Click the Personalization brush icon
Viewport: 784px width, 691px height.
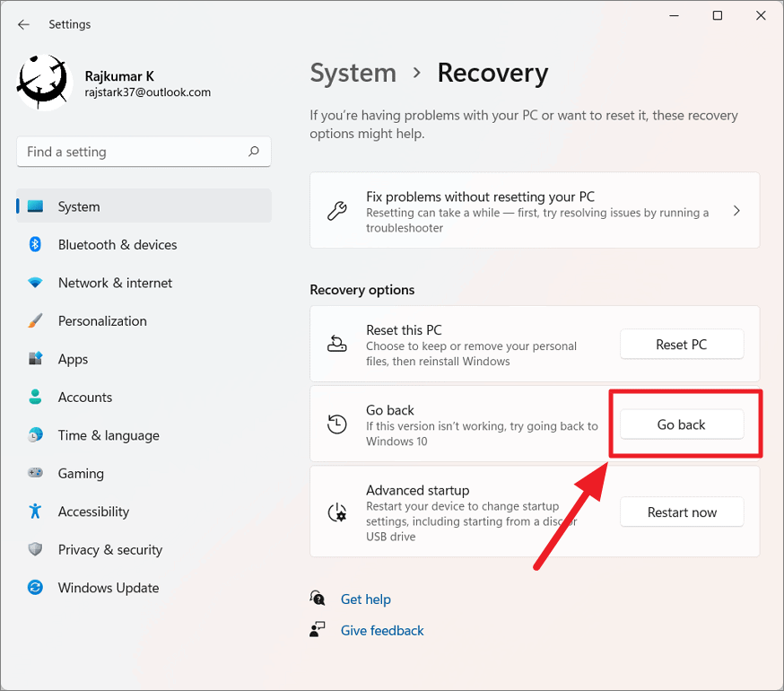pyautogui.click(x=33, y=320)
